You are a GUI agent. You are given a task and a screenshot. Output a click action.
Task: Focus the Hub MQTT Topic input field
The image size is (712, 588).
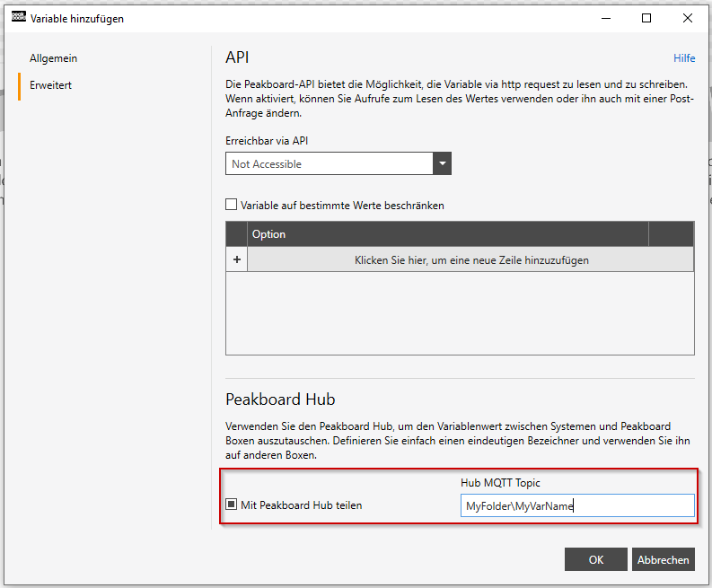[x=577, y=505]
